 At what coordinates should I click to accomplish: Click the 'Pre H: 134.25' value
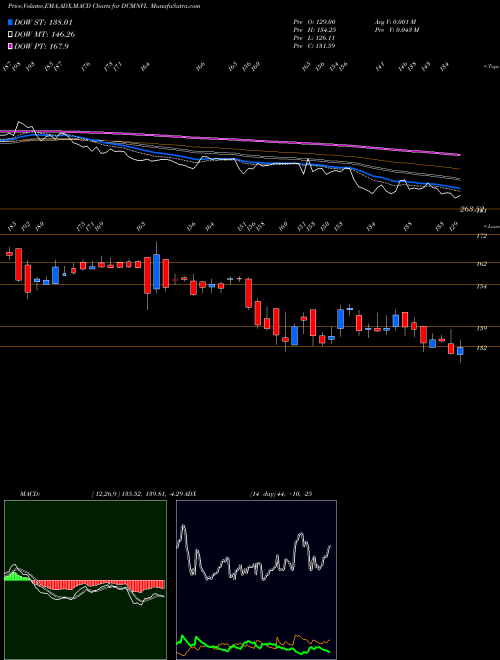click(314, 30)
